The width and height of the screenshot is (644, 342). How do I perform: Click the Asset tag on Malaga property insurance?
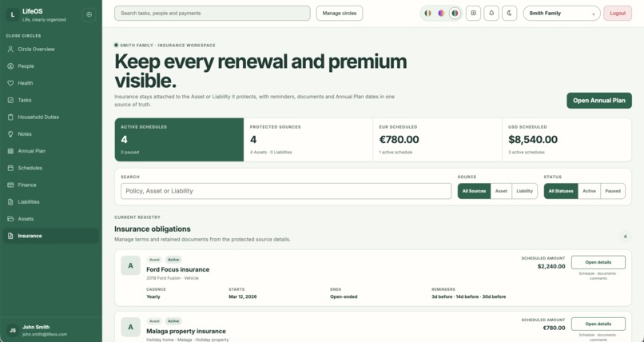click(154, 321)
